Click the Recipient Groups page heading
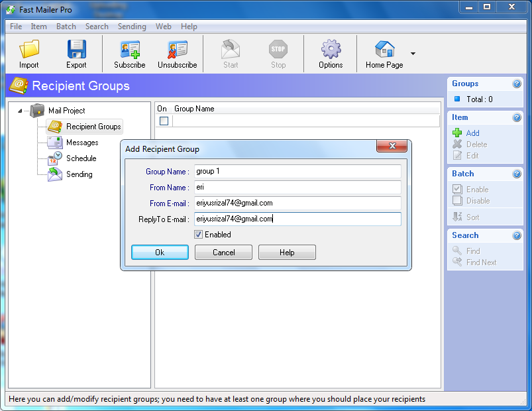 pos(81,86)
